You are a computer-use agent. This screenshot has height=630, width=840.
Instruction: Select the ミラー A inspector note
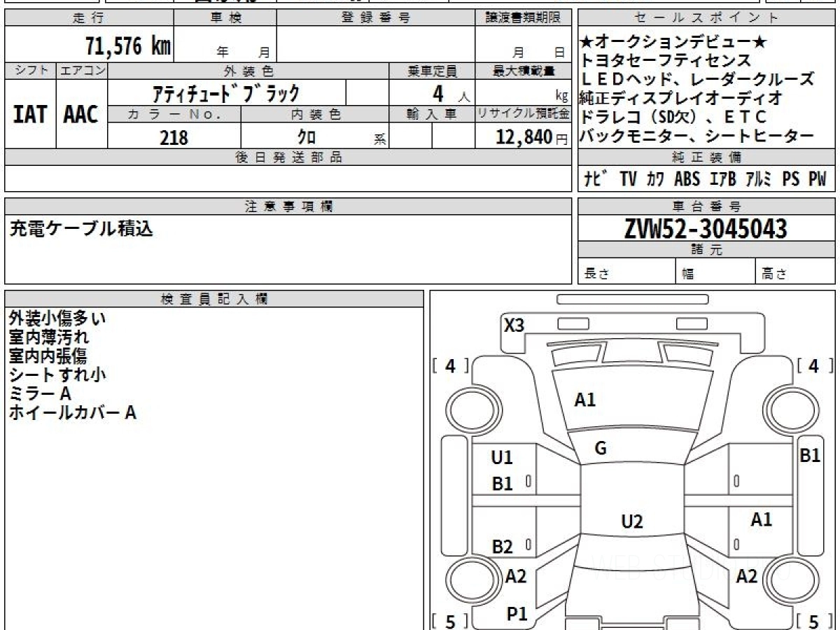[40, 393]
